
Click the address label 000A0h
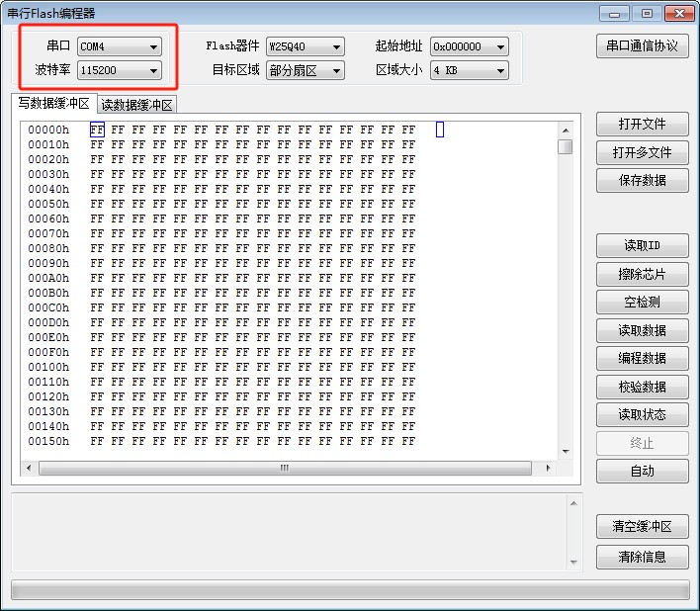(x=48, y=278)
